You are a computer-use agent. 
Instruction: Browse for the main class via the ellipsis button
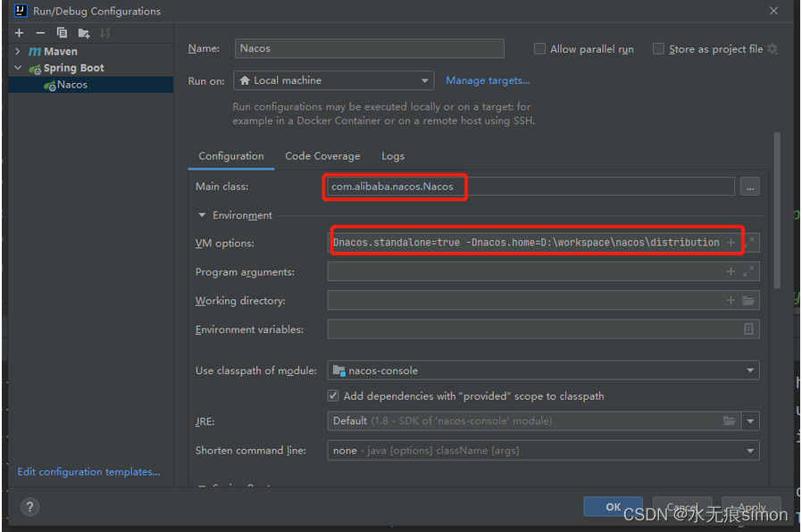(x=750, y=187)
